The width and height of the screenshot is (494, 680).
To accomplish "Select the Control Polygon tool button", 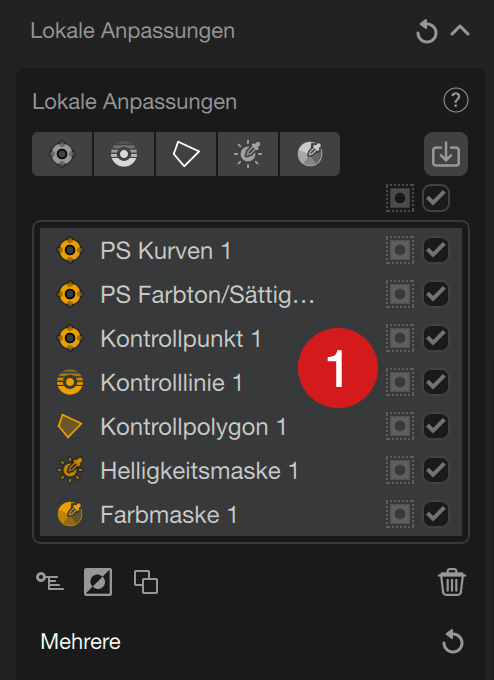I will point(186,154).
